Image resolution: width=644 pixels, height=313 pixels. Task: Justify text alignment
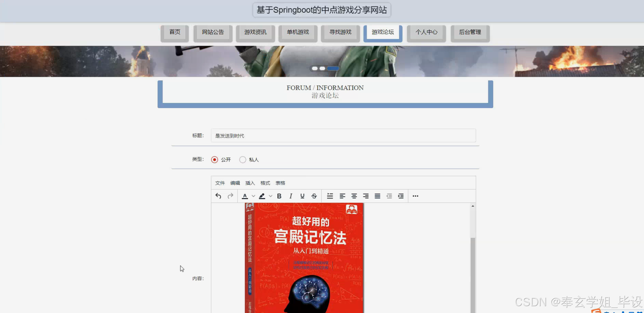(x=377, y=196)
